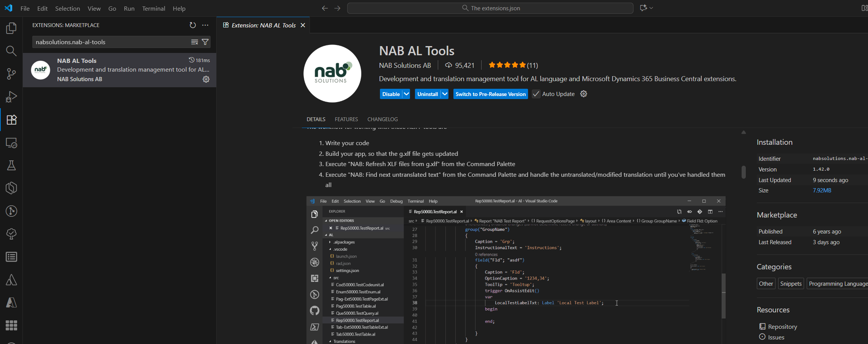
Task: Open the Issues resource link
Action: coord(776,337)
